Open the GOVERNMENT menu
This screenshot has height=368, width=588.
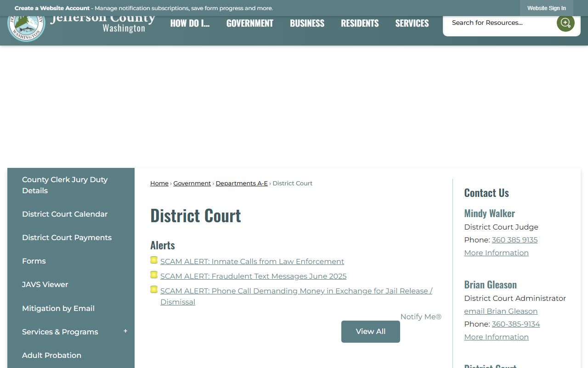pos(250,23)
